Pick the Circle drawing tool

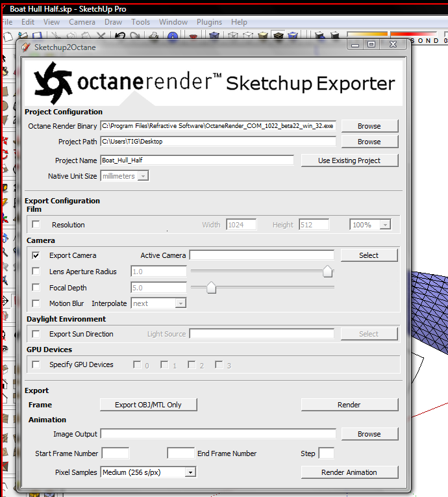click(x=5, y=106)
